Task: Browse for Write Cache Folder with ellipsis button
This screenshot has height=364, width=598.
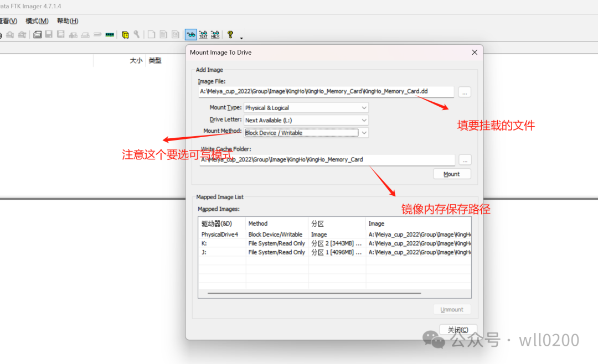Action: [465, 160]
